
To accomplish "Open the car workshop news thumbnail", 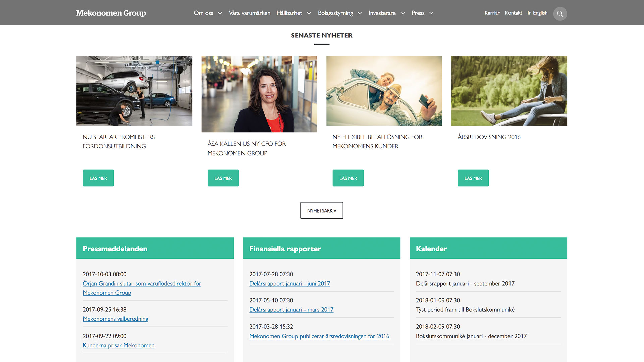I will coord(134,91).
